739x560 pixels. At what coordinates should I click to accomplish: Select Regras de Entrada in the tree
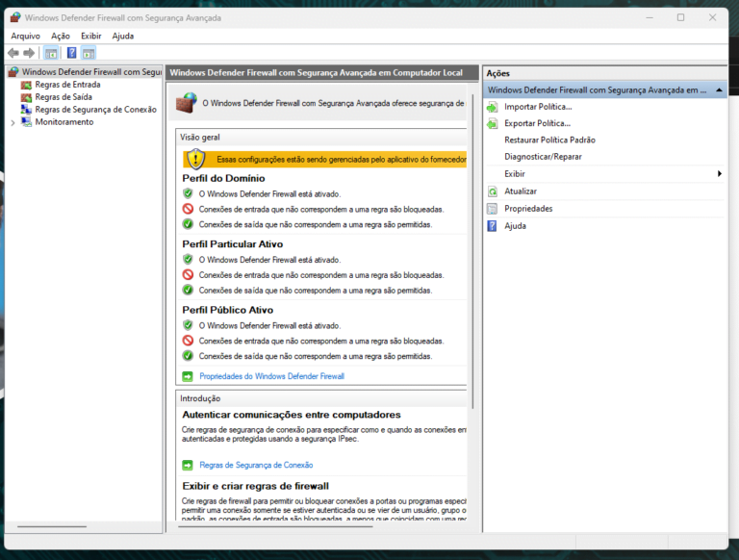click(68, 85)
